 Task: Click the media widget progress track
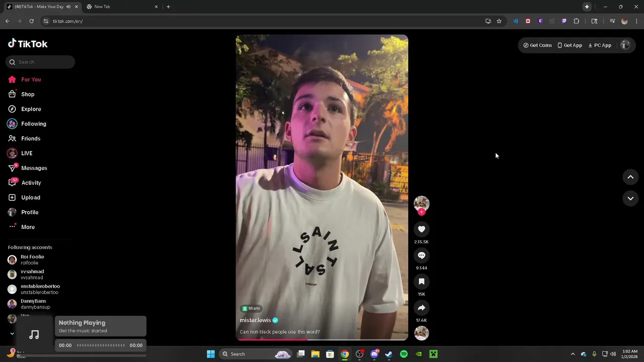101,345
